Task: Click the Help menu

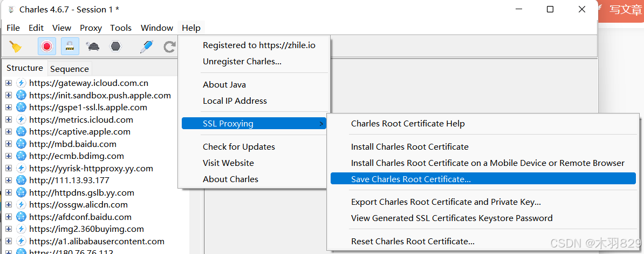Action: coord(191,28)
